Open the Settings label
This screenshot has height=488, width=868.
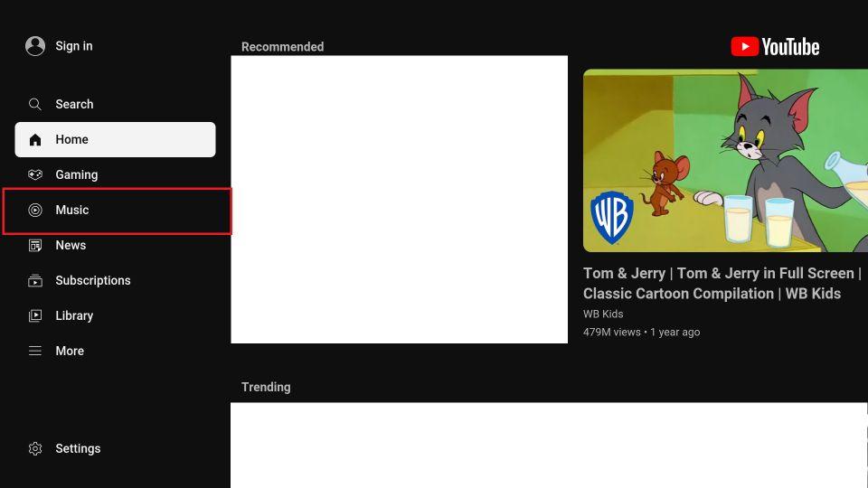click(x=78, y=449)
